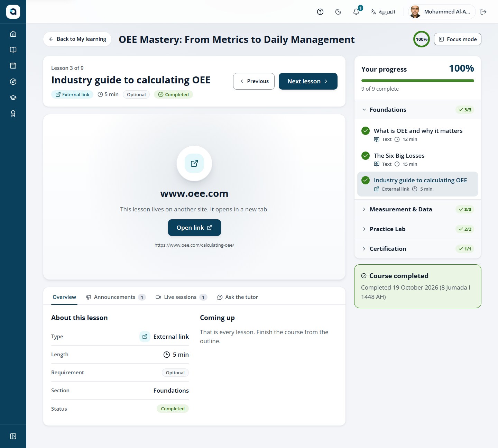Screen dimensions: 498x448
Task: Open the award ribbon icon in sidebar
Action: tap(13, 113)
